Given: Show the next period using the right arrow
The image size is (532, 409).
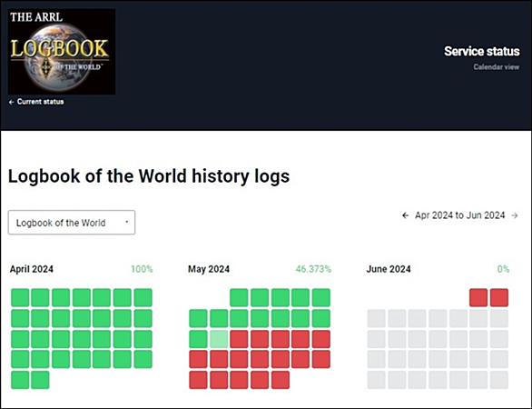Looking at the screenshot, I should click(515, 215).
